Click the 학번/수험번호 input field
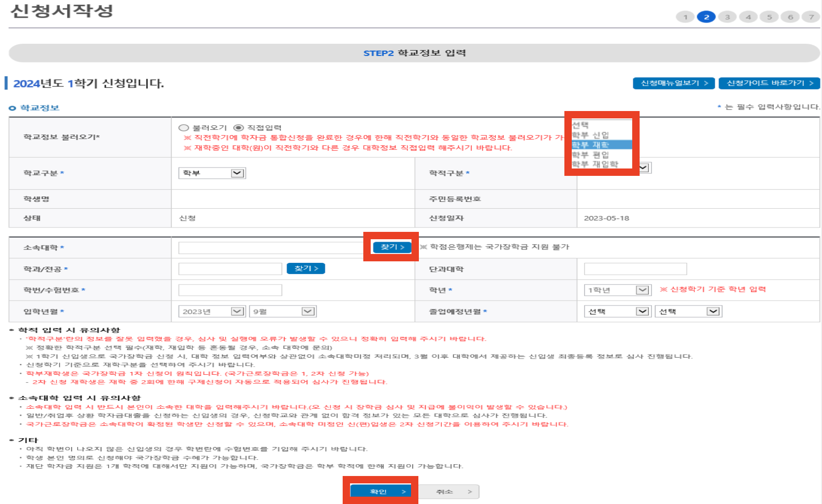 [230, 290]
